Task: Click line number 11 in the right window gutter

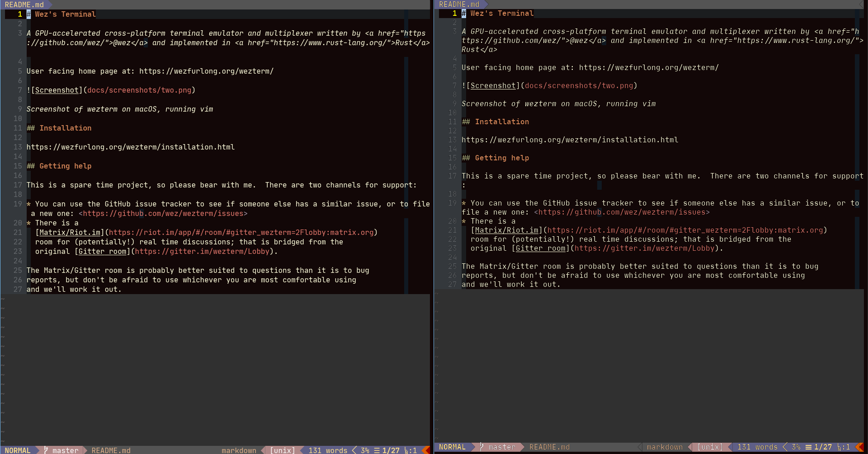Action: [452, 122]
